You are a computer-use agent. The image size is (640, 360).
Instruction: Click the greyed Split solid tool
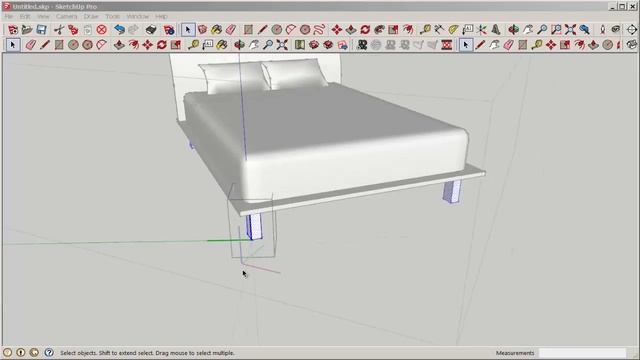click(x=432, y=44)
